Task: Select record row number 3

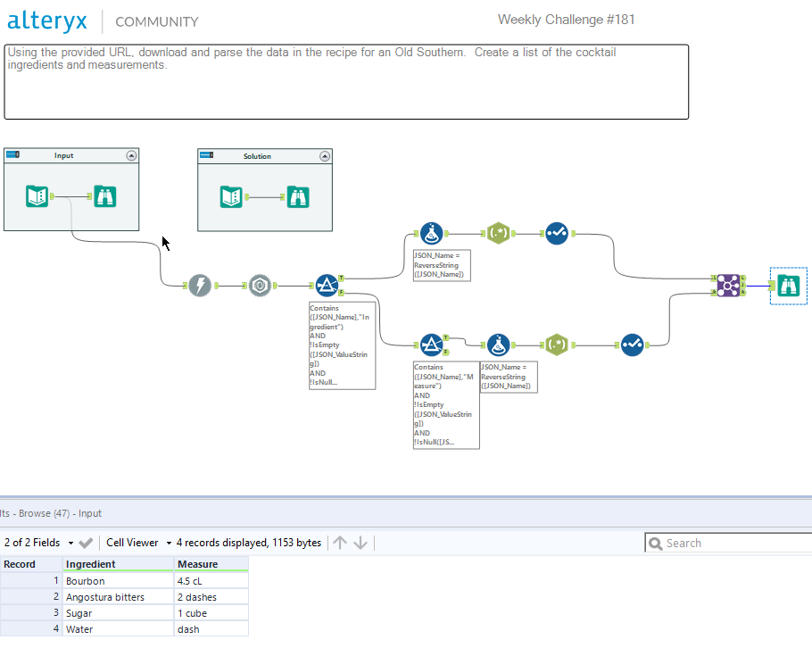Action: tap(31, 613)
